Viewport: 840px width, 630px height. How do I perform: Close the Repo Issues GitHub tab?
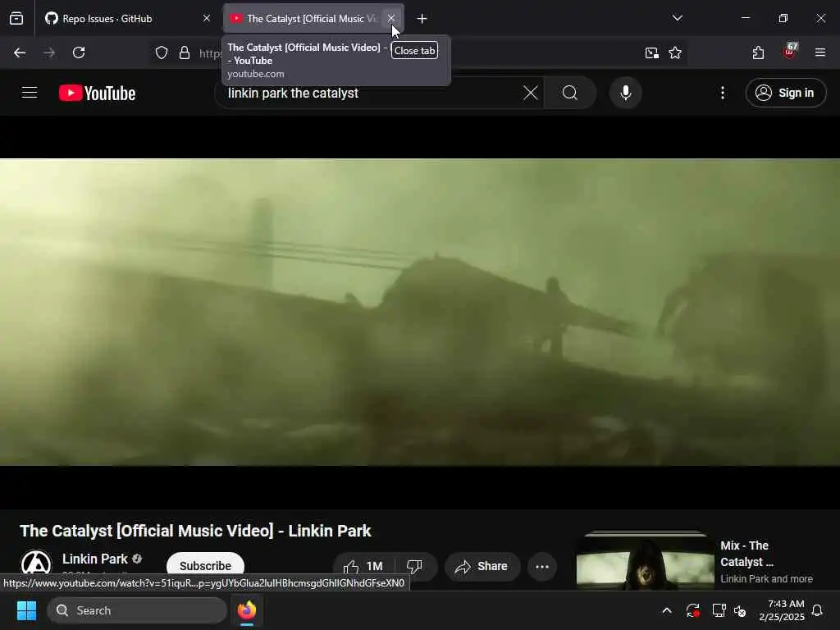pyautogui.click(x=207, y=19)
